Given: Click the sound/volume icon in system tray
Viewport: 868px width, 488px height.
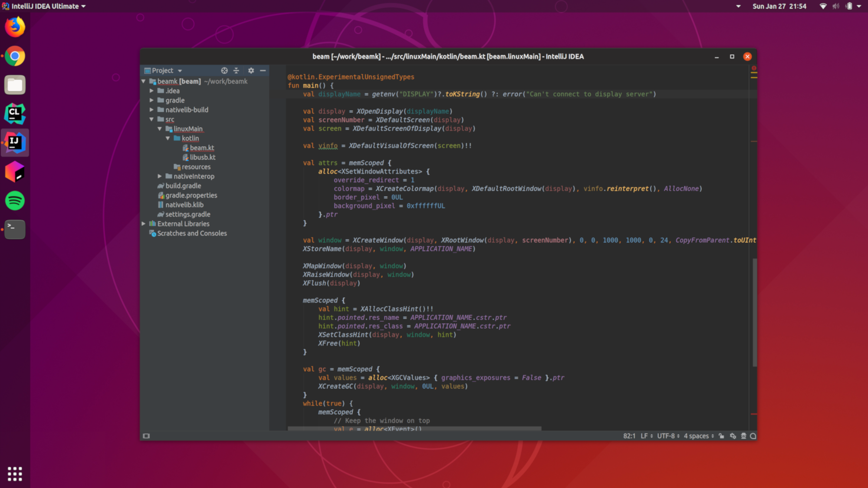Looking at the screenshot, I should (835, 6).
